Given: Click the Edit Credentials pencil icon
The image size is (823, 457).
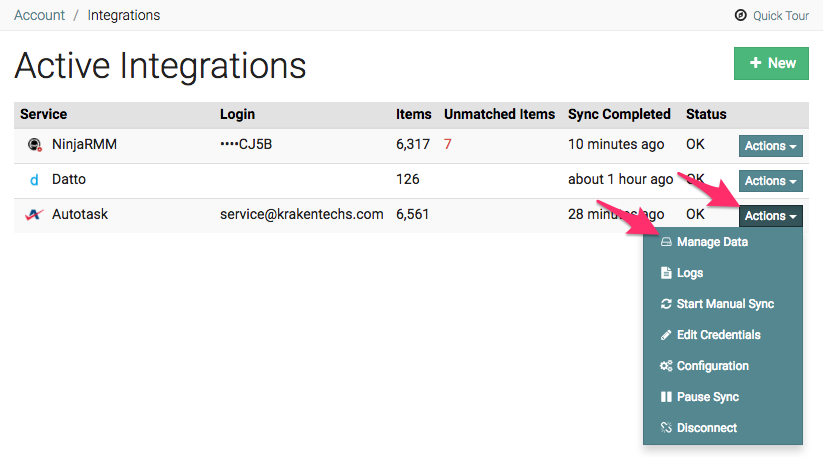Looking at the screenshot, I should click(666, 335).
